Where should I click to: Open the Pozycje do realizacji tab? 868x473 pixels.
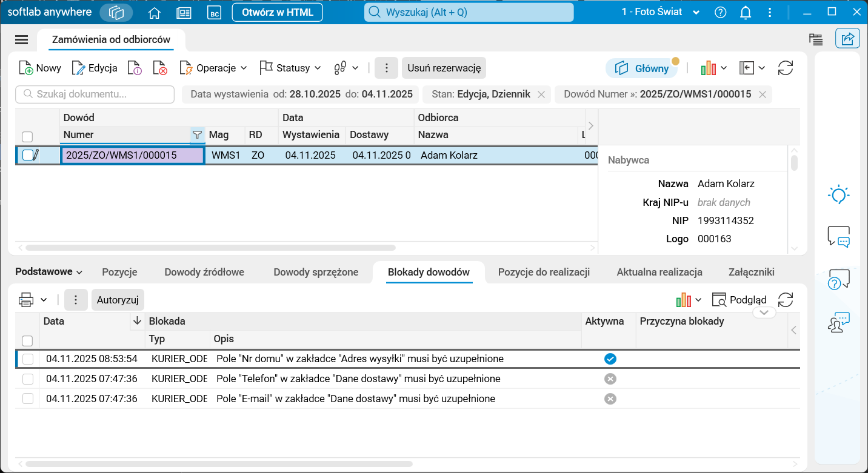(x=544, y=272)
